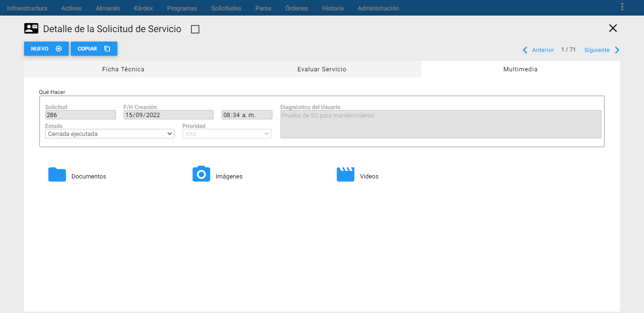Image resolution: width=644 pixels, height=313 pixels.
Task: Click the COPIAR button
Action: click(x=94, y=49)
